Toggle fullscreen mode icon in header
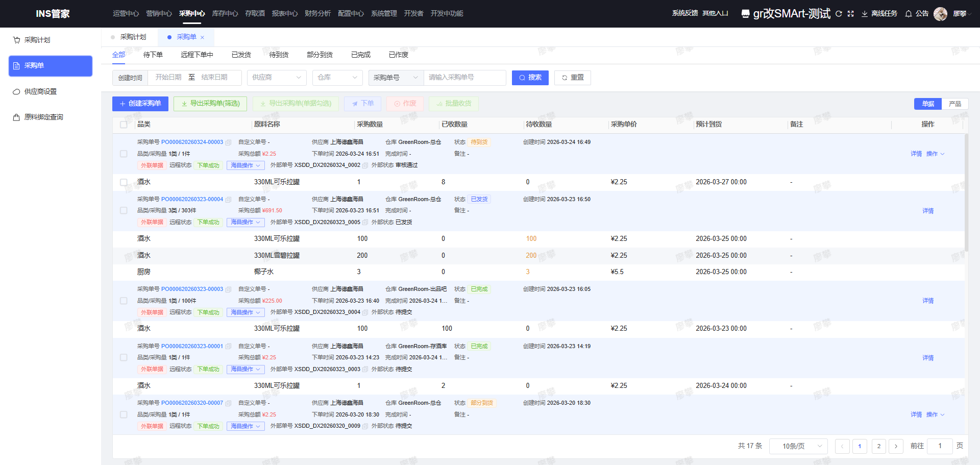The height and width of the screenshot is (465, 980). click(850, 14)
